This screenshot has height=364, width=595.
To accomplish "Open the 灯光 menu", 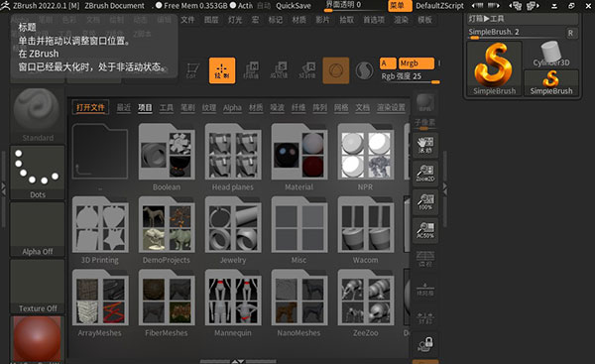I will pos(235,20).
